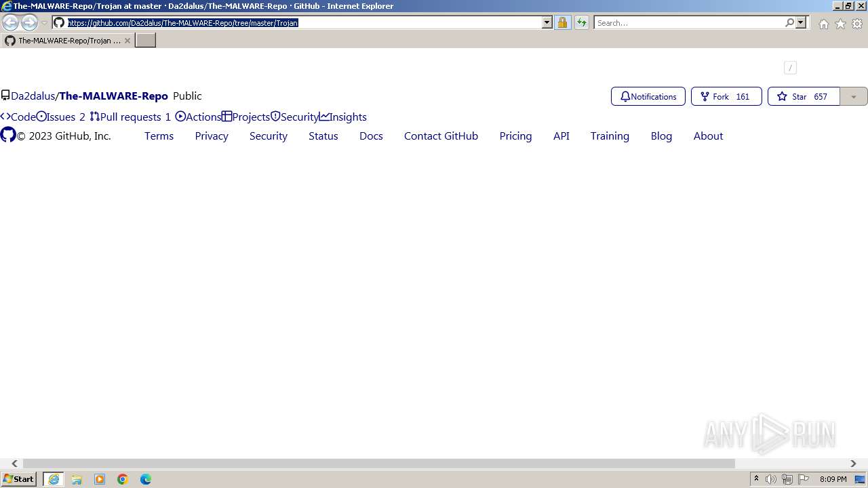
Task: Open the browser Home icon
Action: pos(823,24)
